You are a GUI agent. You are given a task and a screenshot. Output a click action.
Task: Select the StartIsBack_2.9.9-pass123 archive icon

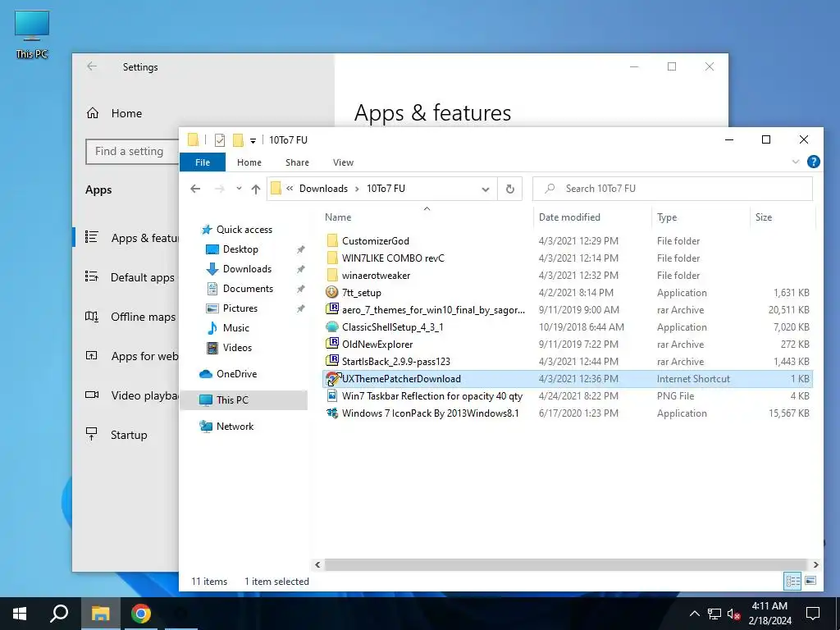332,361
